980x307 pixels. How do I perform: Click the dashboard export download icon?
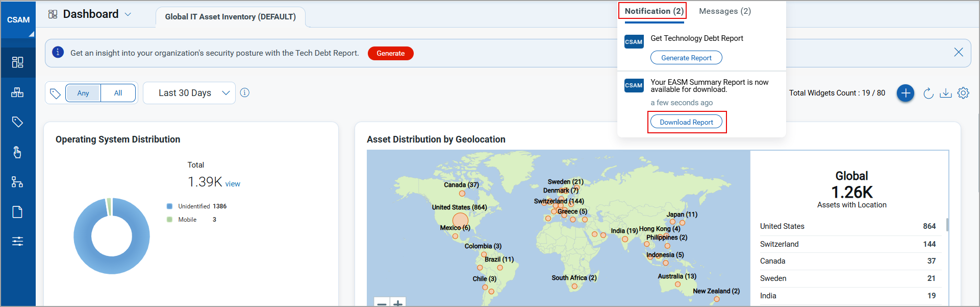(945, 93)
